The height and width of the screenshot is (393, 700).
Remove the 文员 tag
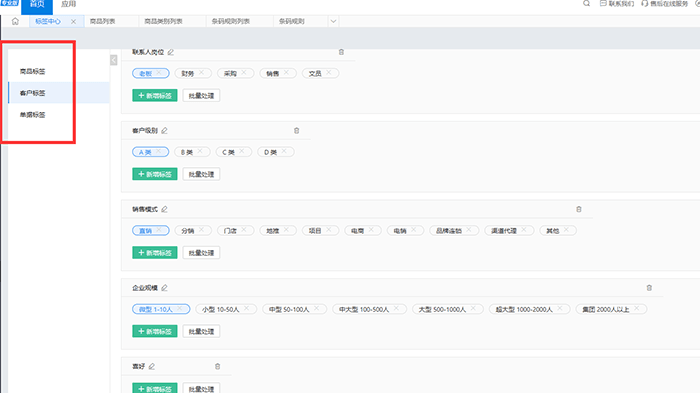(x=329, y=73)
